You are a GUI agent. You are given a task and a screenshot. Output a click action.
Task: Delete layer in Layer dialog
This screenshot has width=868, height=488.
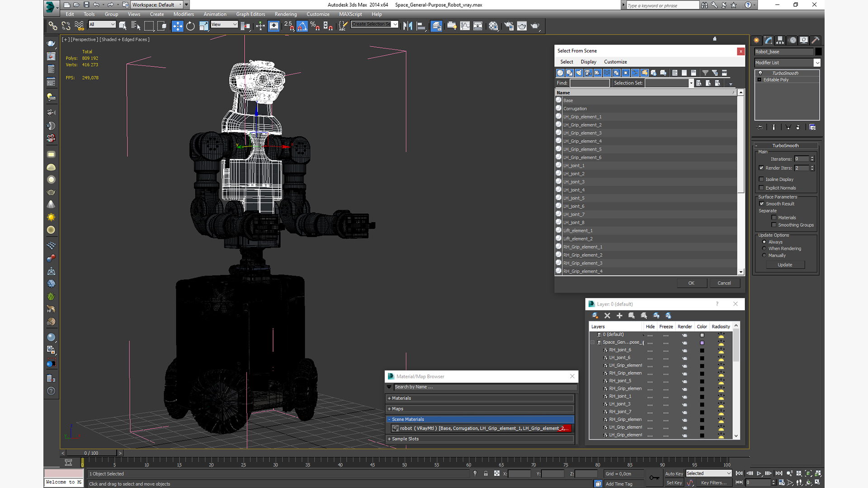tap(607, 315)
